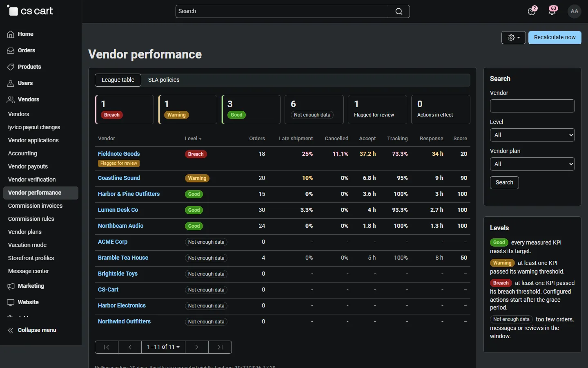
Task: Click the Flagged for review tag under Fieldnote Goods
Action: [x=119, y=164]
